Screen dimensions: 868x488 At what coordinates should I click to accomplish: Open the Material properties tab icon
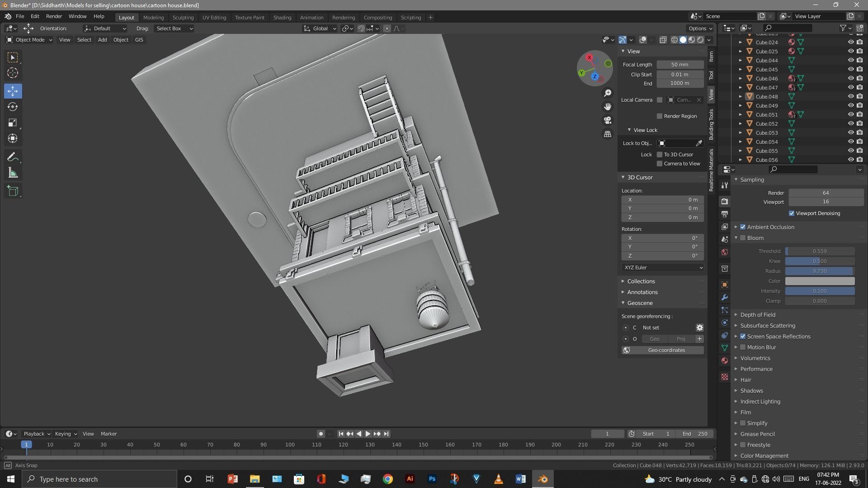tap(725, 361)
